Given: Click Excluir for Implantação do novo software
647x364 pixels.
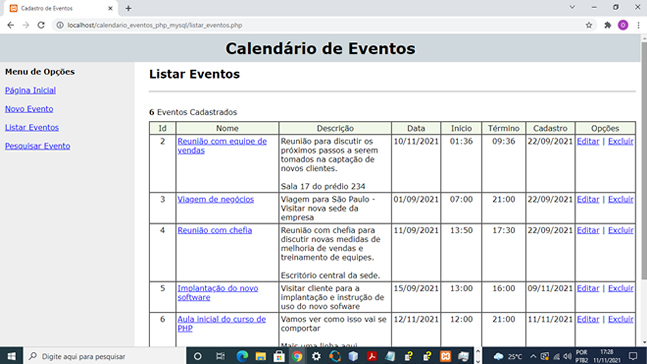Looking at the screenshot, I should pos(621,288).
